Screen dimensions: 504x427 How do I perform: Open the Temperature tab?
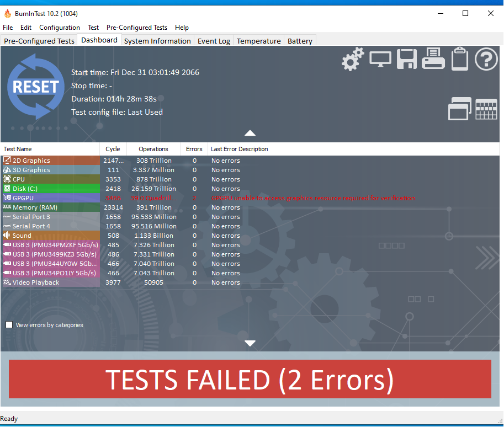[x=259, y=41]
